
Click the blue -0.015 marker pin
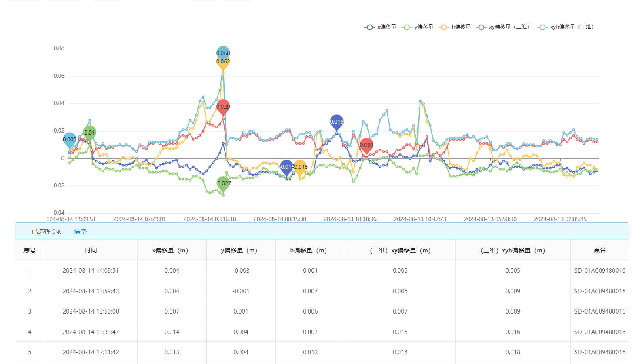click(286, 167)
